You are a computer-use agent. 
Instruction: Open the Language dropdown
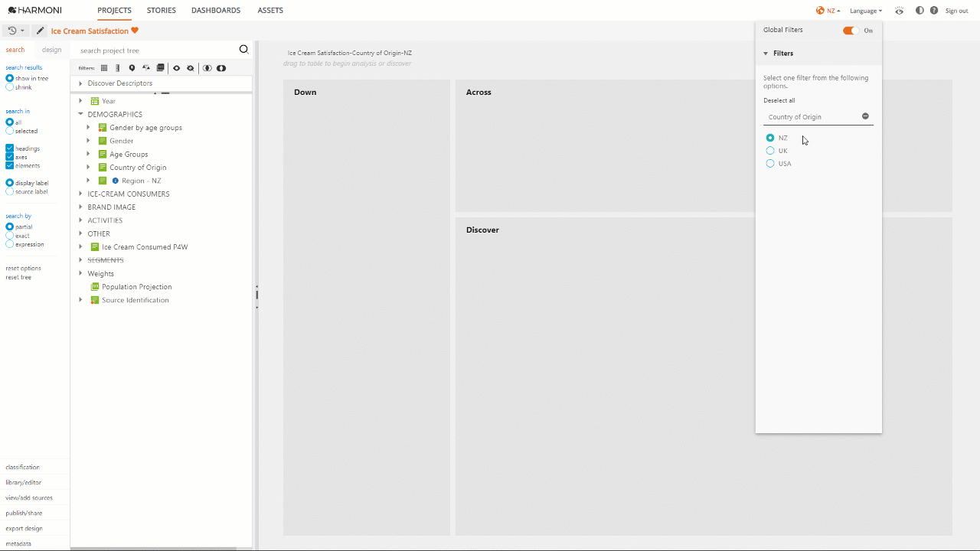coord(865,11)
